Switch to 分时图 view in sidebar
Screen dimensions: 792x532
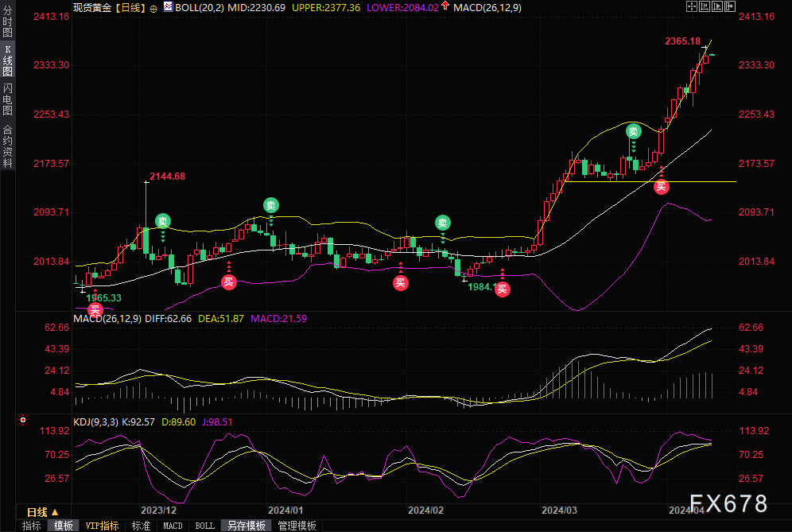8,21
